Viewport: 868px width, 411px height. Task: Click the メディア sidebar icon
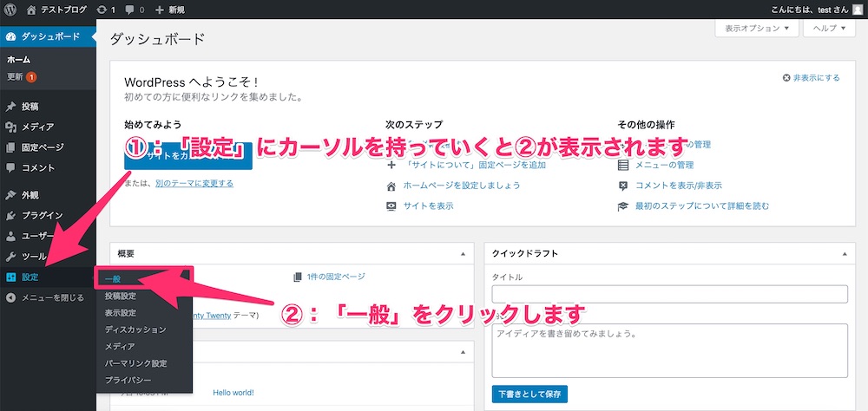click(11, 127)
